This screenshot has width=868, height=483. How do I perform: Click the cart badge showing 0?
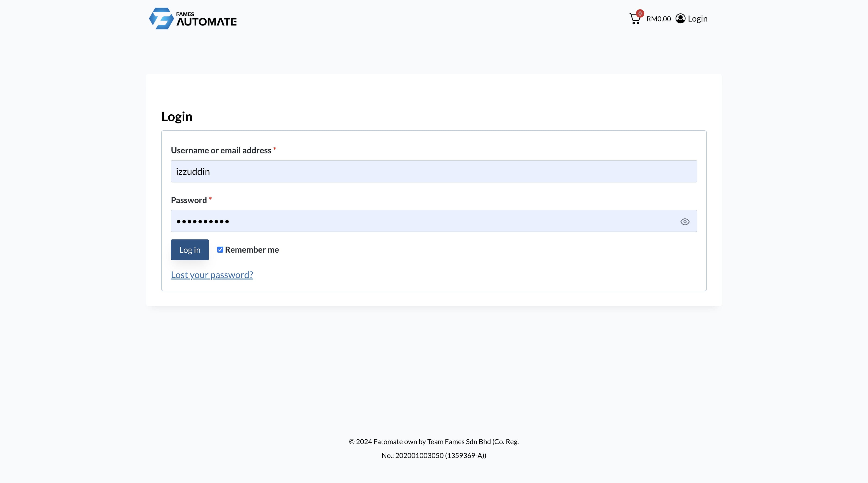[x=640, y=13]
